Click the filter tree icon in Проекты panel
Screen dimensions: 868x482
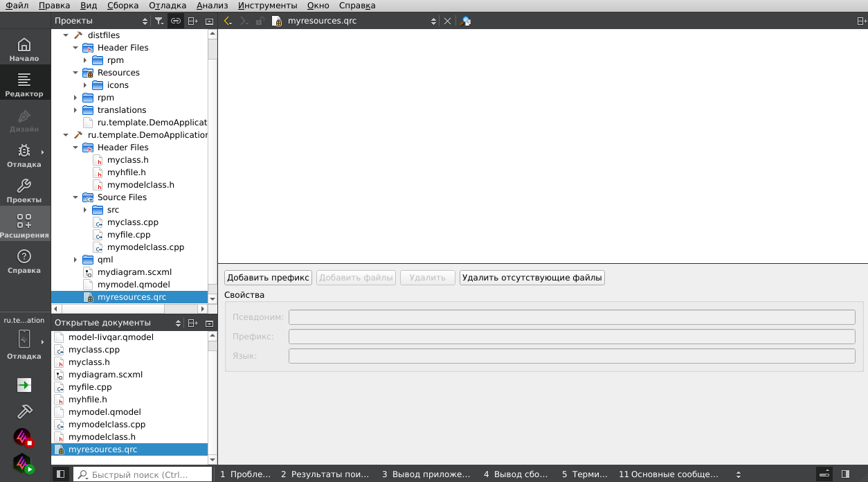coord(159,21)
